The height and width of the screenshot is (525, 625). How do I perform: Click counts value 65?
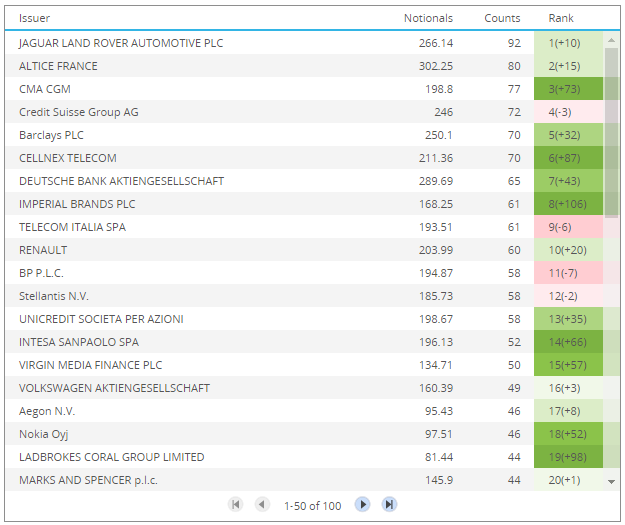pyautogui.click(x=514, y=181)
